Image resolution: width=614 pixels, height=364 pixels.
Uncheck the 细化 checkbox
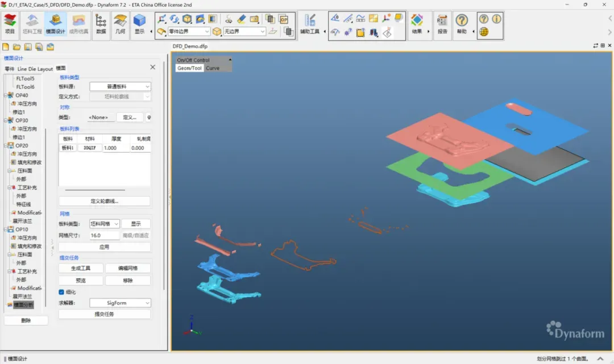(61, 292)
